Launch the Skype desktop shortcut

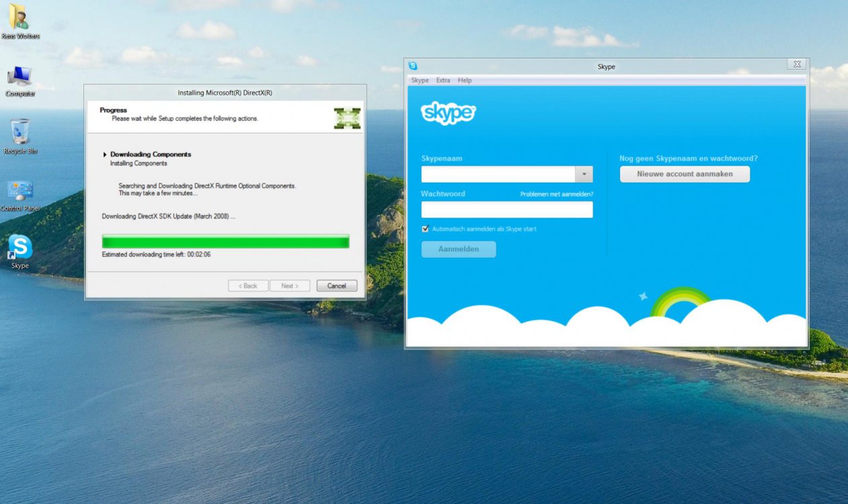coord(20,248)
